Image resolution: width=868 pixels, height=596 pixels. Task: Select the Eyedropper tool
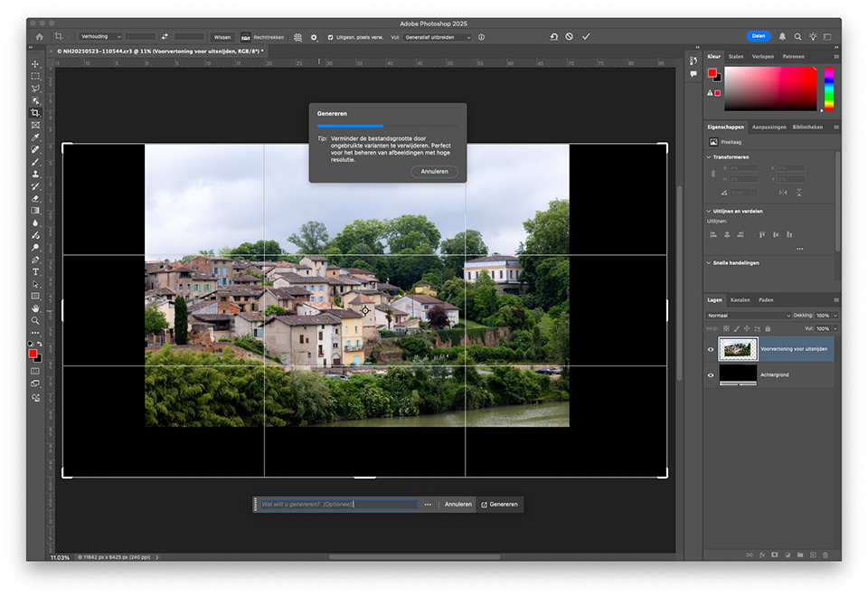tap(35, 137)
